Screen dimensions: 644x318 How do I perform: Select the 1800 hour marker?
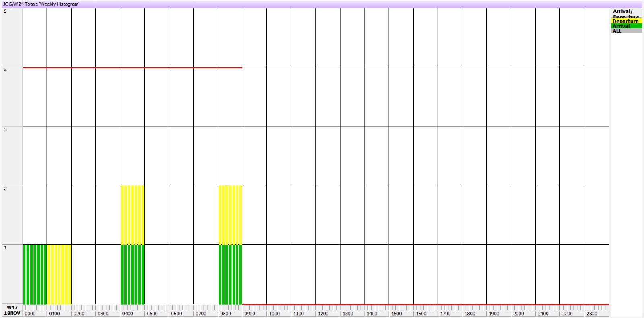point(470,314)
